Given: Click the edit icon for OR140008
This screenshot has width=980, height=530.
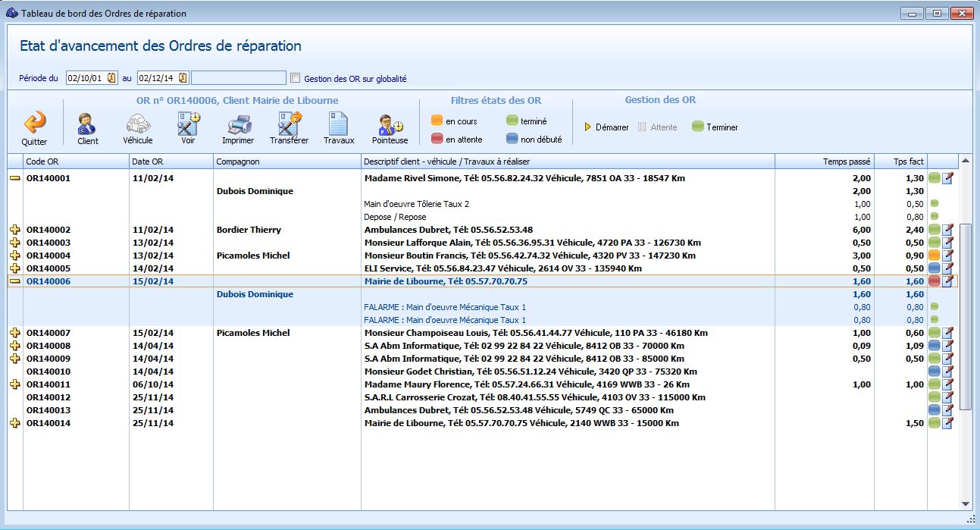Looking at the screenshot, I should [947, 346].
